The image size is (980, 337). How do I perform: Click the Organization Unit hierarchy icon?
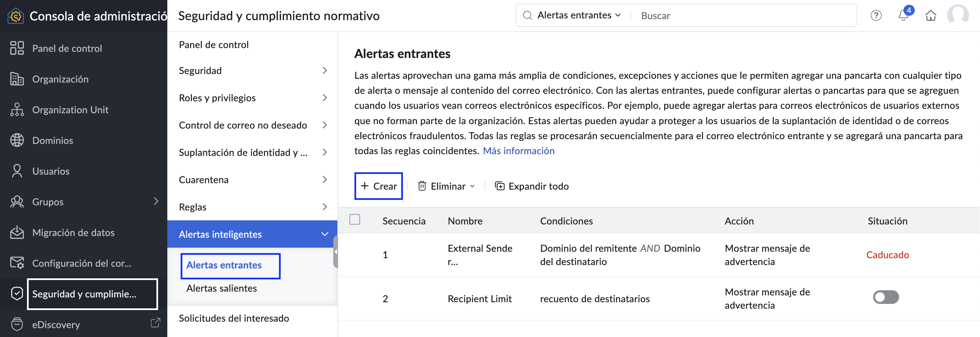pos(17,110)
